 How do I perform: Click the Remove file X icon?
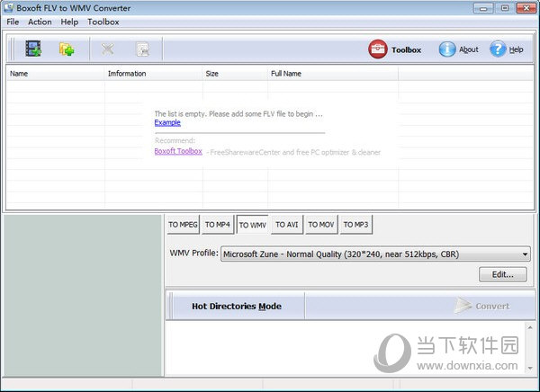(x=108, y=49)
